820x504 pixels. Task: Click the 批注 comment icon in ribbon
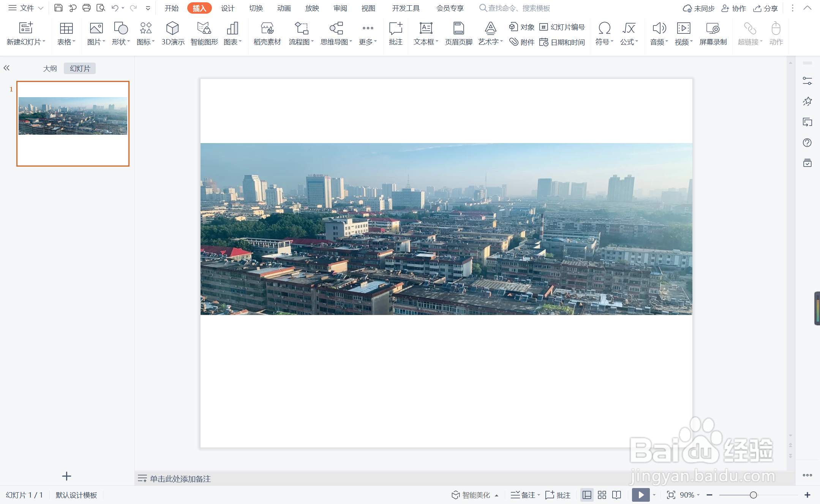tap(395, 33)
